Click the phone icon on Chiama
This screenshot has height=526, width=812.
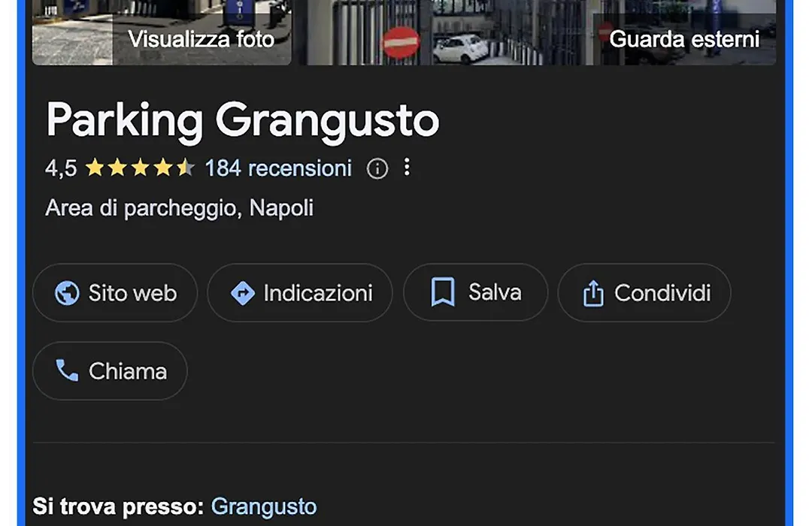coord(68,370)
